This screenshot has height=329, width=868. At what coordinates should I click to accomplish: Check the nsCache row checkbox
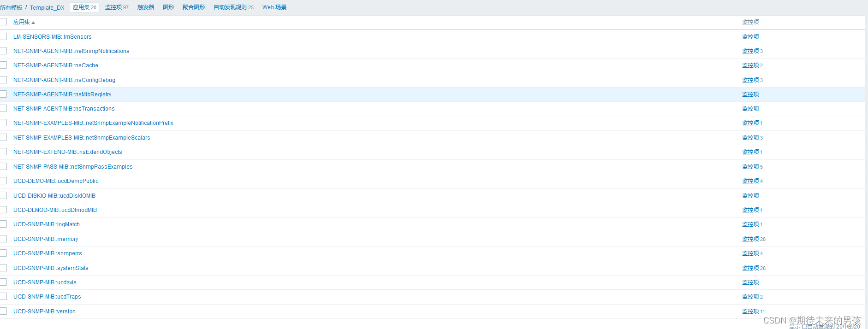tap(3, 65)
